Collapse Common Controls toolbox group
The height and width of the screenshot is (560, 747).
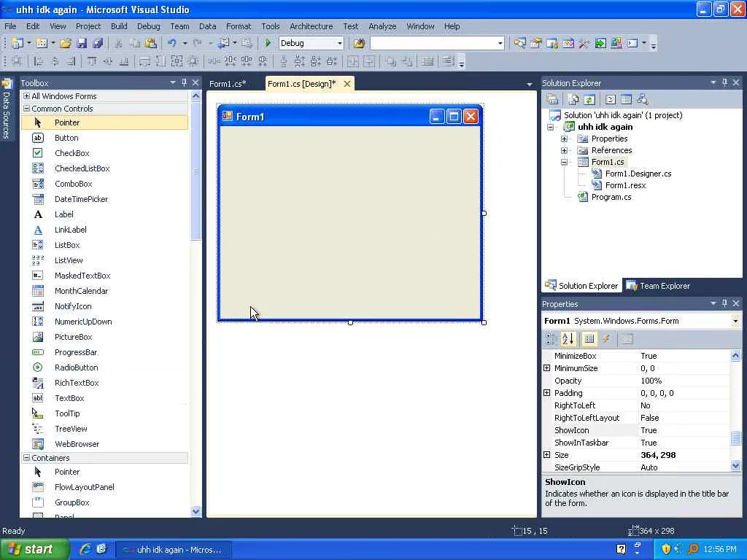(27, 108)
